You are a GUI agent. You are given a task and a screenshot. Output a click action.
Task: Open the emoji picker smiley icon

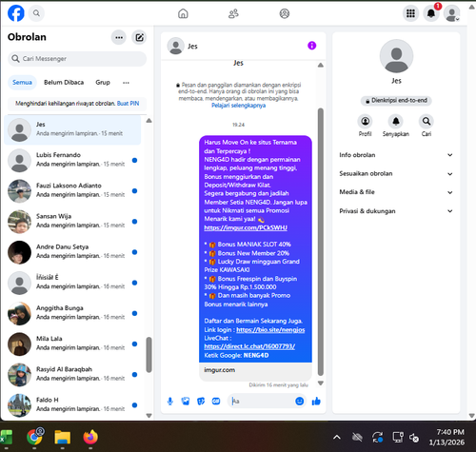tap(300, 402)
